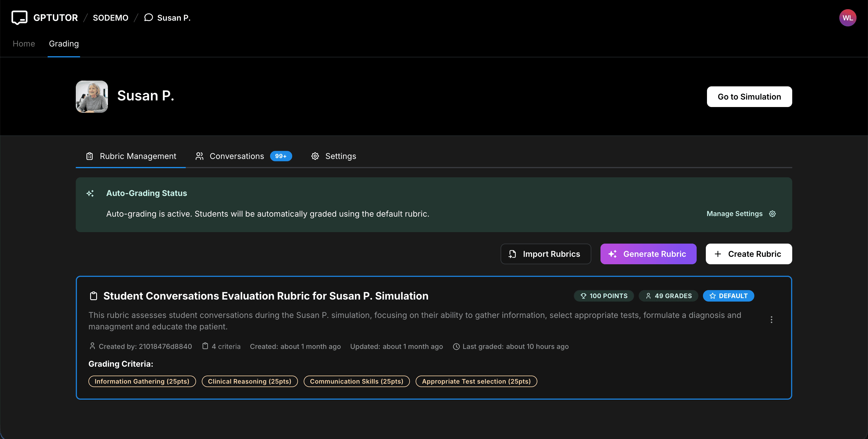Open the rubric three-dot options menu
Image resolution: width=868 pixels, height=439 pixels.
click(x=771, y=319)
